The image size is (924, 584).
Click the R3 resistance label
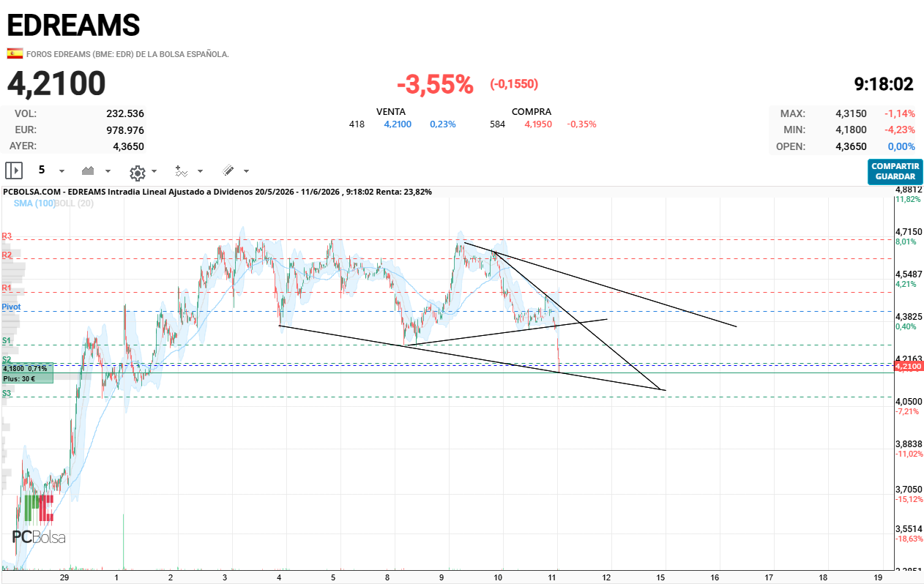click(x=7, y=236)
